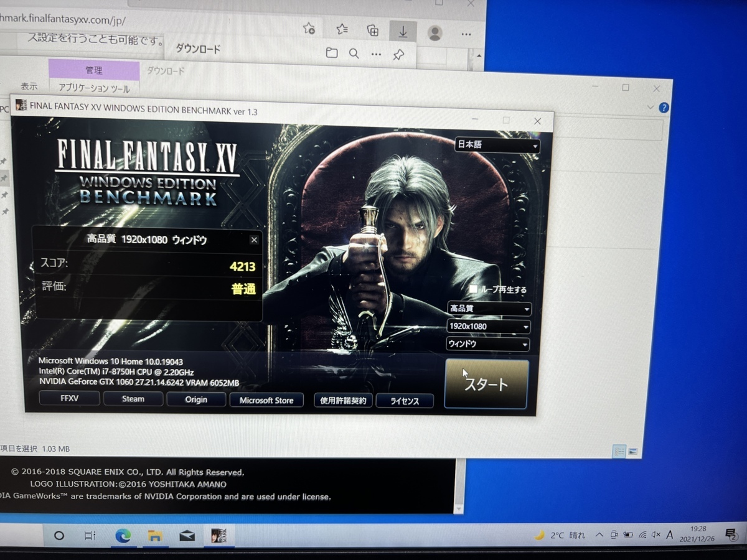Open the Edge collections icon
The image size is (747, 560).
[372, 30]
